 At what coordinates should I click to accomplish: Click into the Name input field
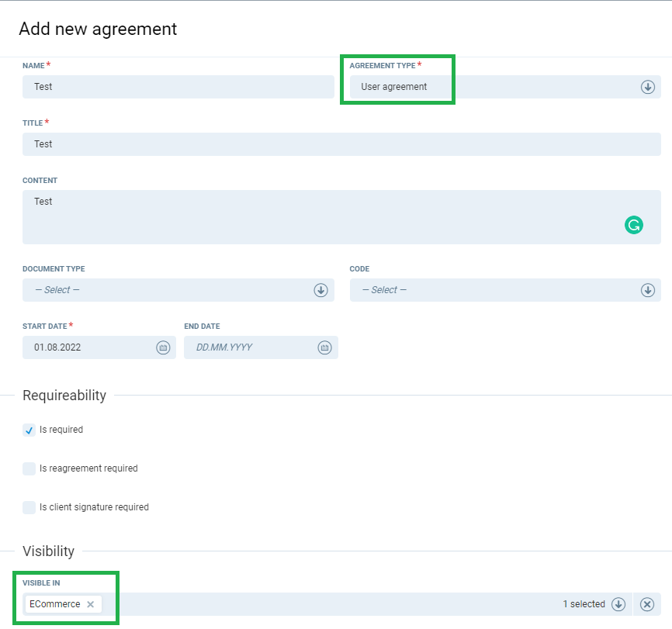pos(178,87)
